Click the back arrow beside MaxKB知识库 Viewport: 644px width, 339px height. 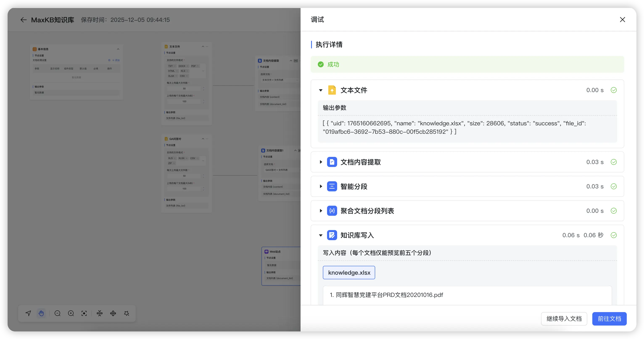[24, 20]
